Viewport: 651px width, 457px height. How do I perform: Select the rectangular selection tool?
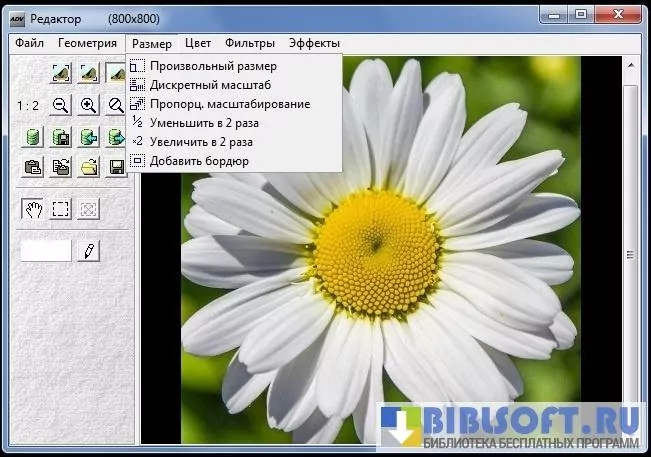click(x=61, y=209)
